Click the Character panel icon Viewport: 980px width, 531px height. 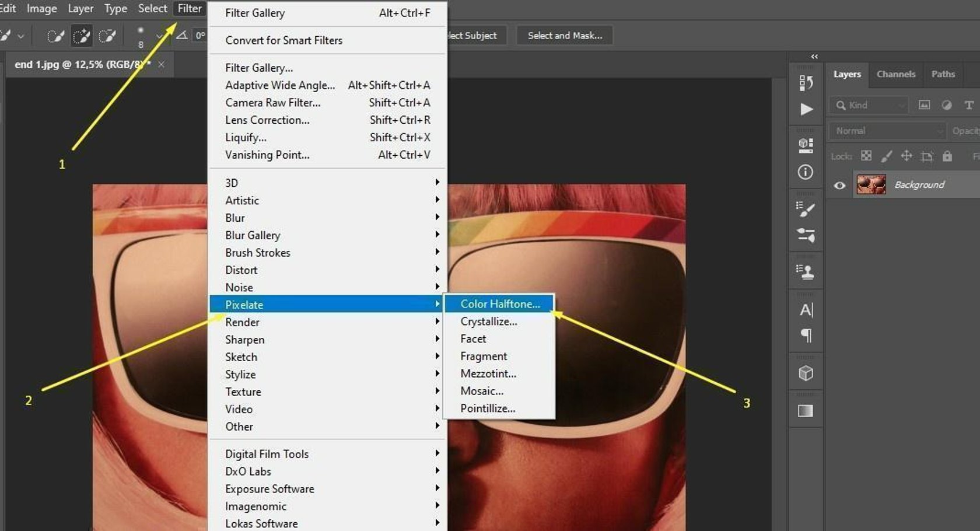coord(807,310)
